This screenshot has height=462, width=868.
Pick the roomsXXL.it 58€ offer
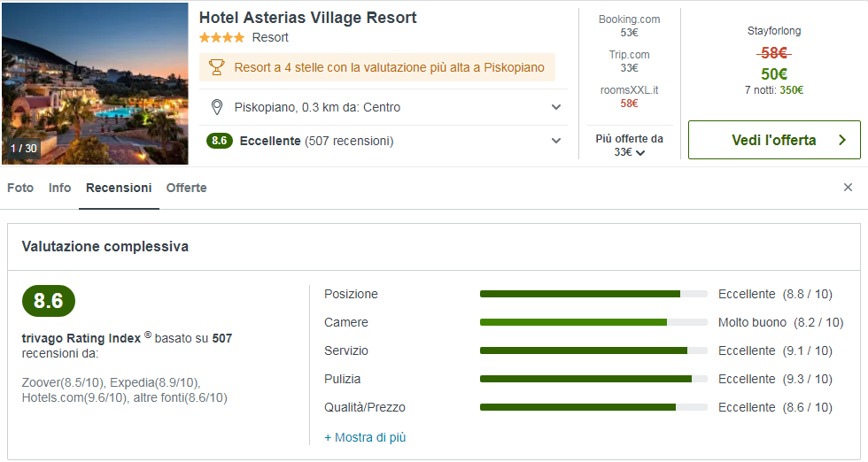pyautogui.click(x=629, y=96)
